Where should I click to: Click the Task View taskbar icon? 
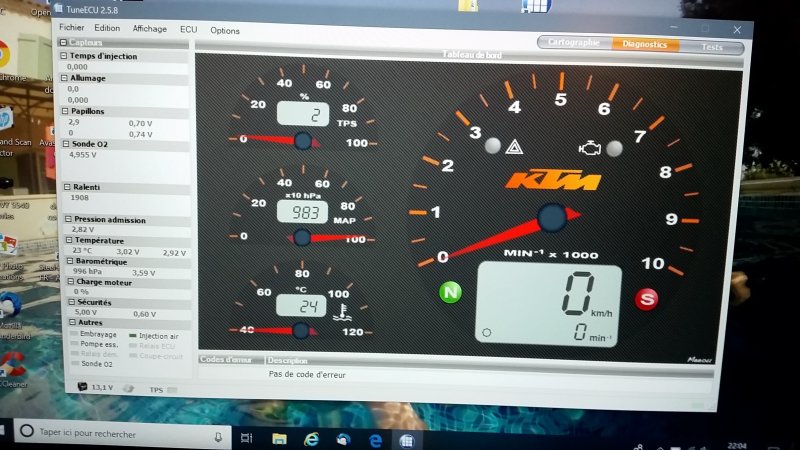coord(246,437)
